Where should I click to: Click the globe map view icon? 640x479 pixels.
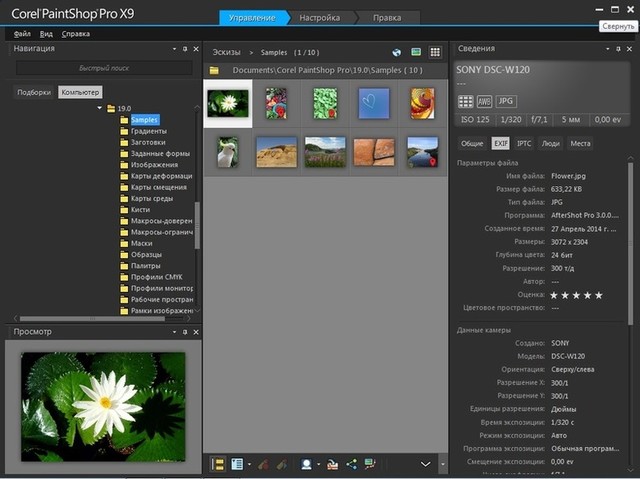tap(397, 52)
